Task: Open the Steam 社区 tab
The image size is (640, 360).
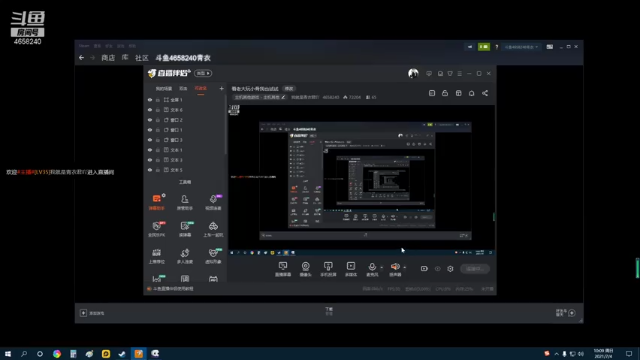Action: click(x=142, y=58)
